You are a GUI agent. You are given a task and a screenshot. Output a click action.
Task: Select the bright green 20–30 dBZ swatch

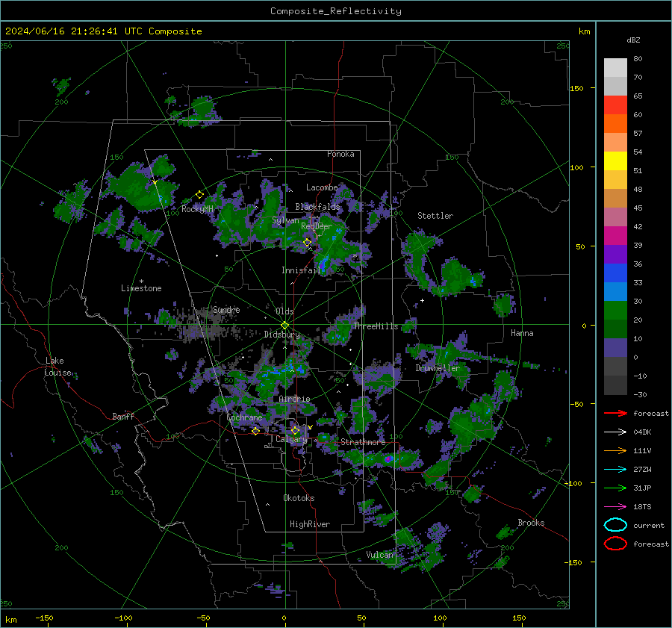tap(615, 311)
